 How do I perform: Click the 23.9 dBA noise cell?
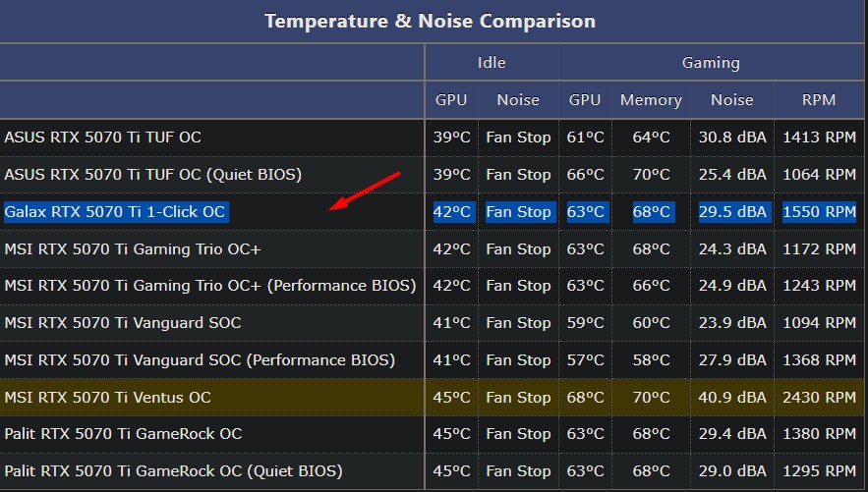click(732, 323)
